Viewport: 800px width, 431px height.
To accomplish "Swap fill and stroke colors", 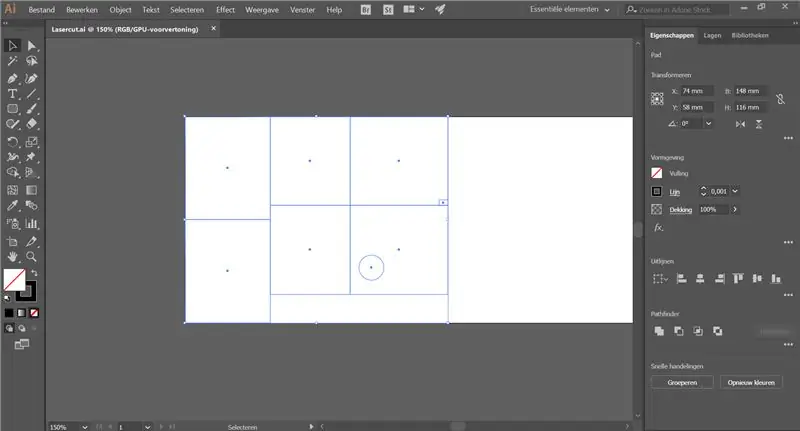I will 34,273.
